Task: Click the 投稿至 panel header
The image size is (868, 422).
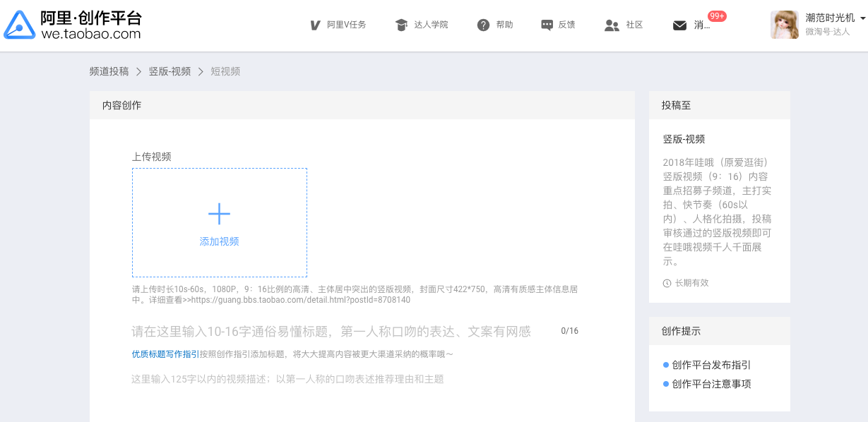Action: [719, 105]
